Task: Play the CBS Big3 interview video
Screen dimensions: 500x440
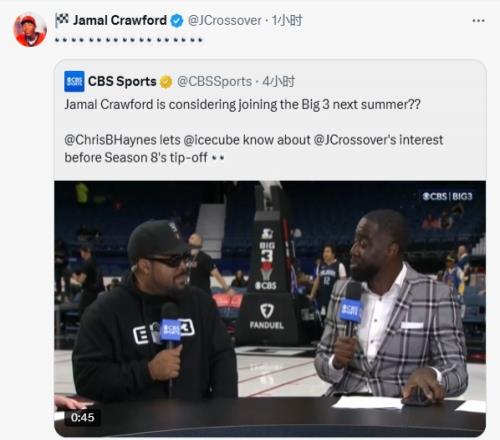Action: (270, 309)
